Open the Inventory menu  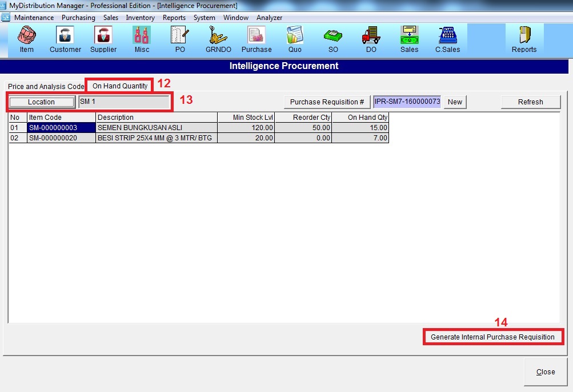click(140, 18)
